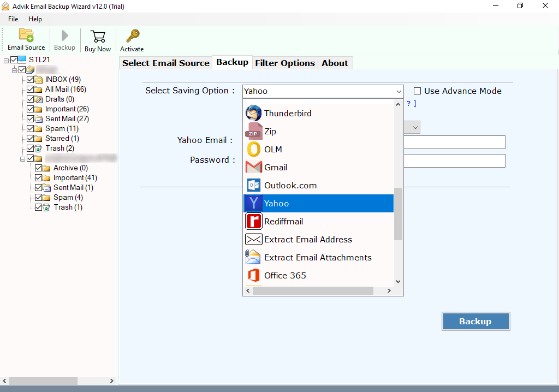
Task: Click the blue Backup button
Action: [x=475, y=322]
